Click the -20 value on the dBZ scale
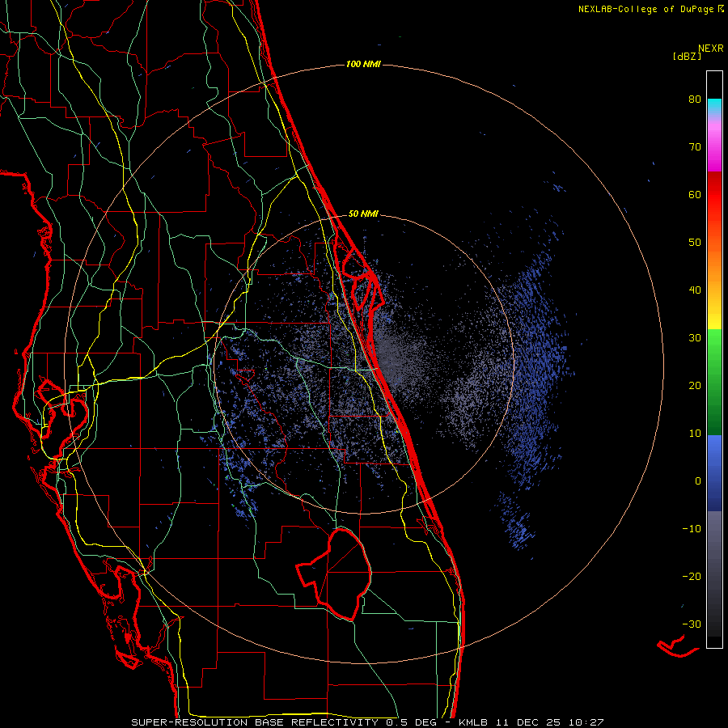Image resolution: width=728 pixels, height=728 pixels. click(692, 577)
